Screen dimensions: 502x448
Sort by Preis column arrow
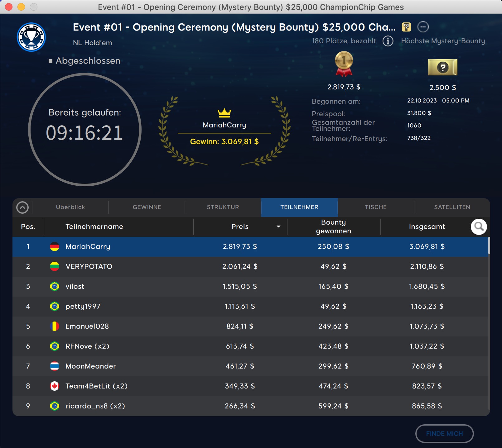(x=278, y=227)
